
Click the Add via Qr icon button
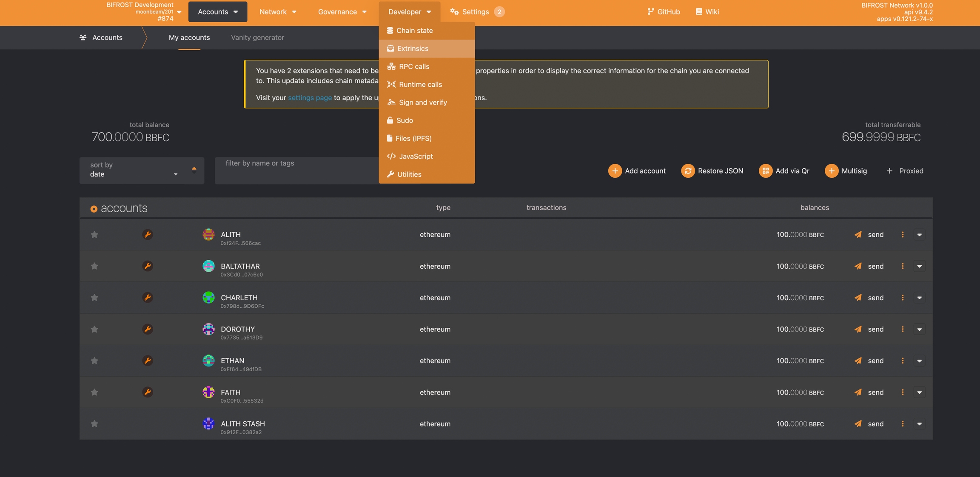point(765,171)
